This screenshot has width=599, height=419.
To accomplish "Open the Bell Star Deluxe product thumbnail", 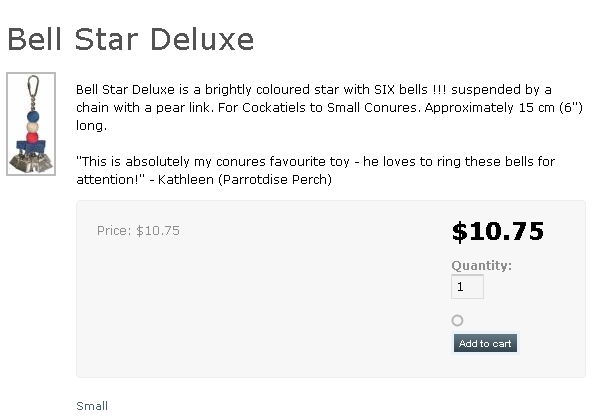I will [x=31, y=124].
